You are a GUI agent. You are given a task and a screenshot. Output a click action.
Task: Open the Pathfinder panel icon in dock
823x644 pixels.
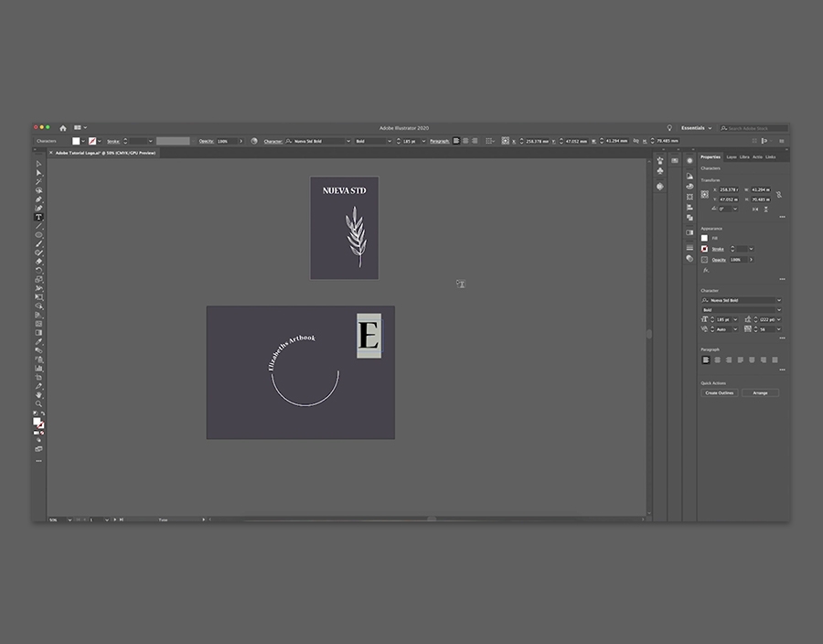click(689, 218)
